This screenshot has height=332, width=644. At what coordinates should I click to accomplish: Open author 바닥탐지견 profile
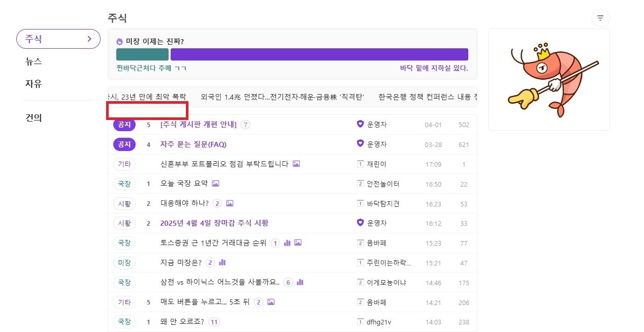(383, 203)
